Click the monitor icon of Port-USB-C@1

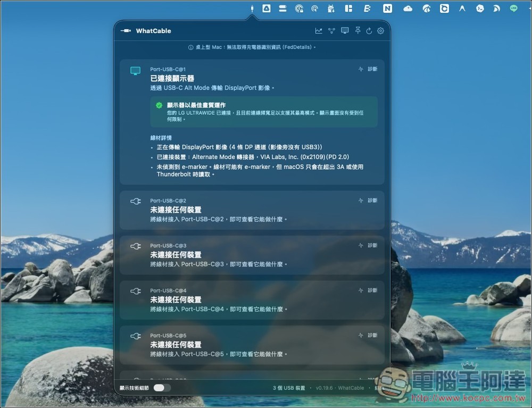pos(135,71)
